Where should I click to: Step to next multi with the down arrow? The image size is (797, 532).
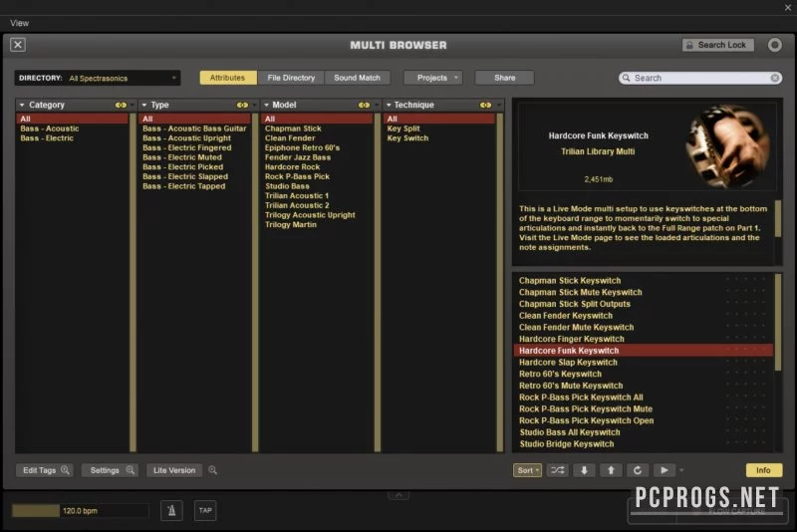(x=584, y=470)
